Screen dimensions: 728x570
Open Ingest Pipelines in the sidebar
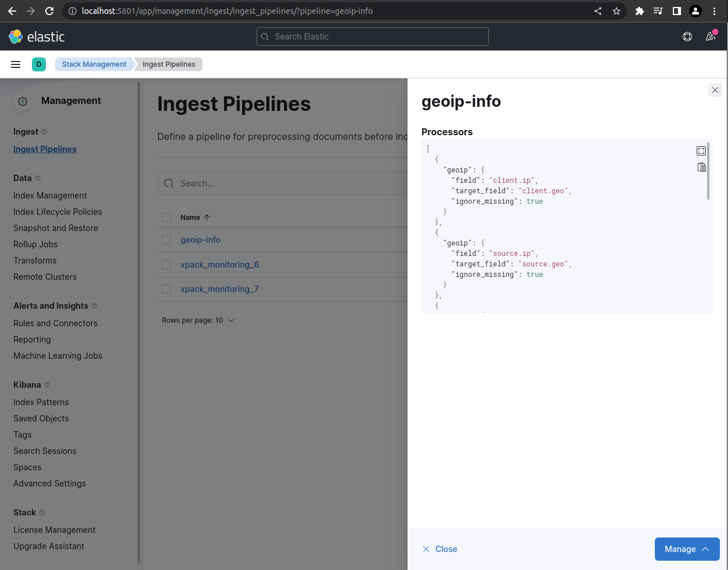(x=45, y=149)
